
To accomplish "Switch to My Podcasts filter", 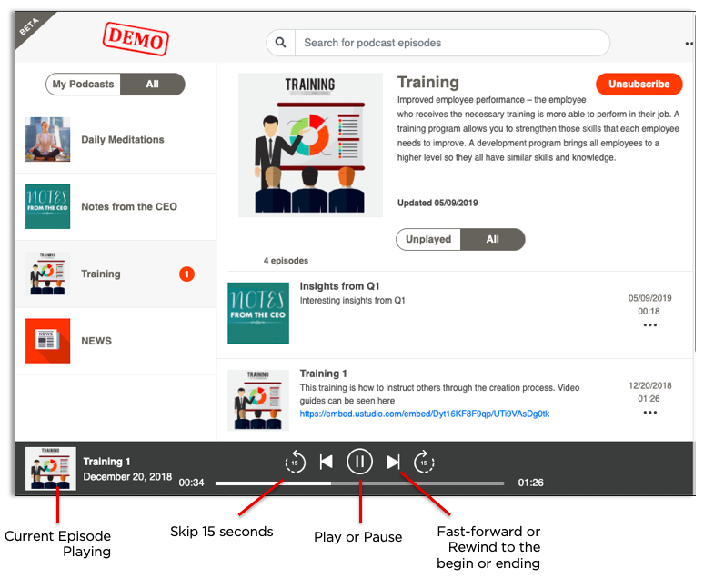I will click(x=83, y=85).
